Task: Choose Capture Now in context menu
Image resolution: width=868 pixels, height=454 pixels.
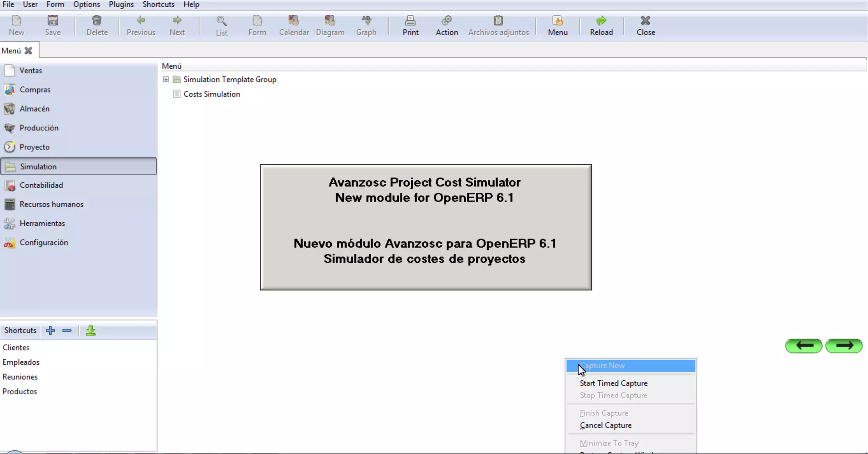Action: [x=631, y=365]
